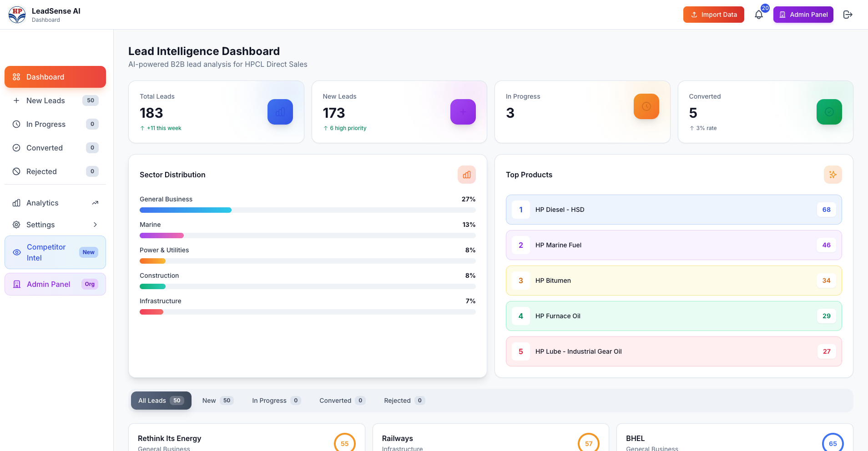Open the notifications bell
This screenshot has width=868, height=451.
[x=759, y=15]
